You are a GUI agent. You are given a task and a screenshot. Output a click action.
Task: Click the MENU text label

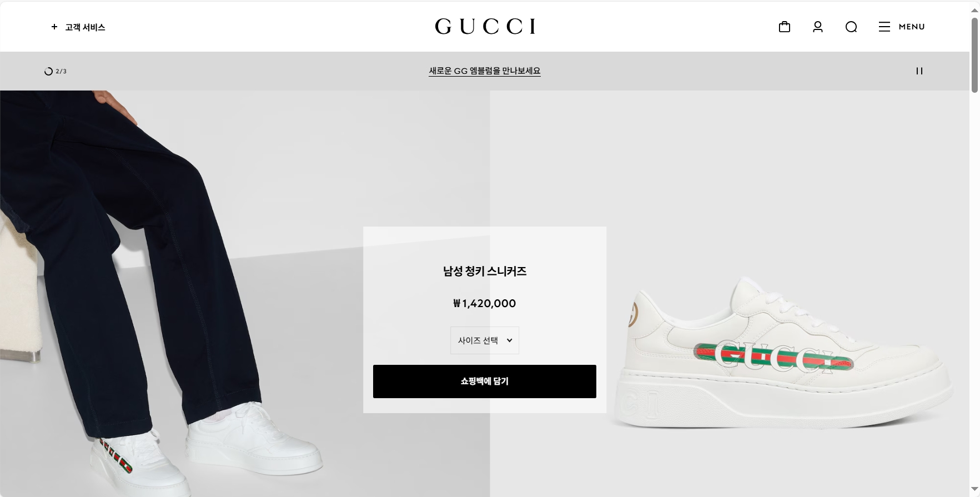pos(912,27)
